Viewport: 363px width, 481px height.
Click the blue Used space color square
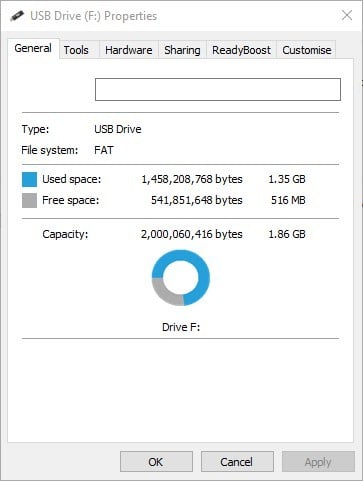click(x=29, y=179)
